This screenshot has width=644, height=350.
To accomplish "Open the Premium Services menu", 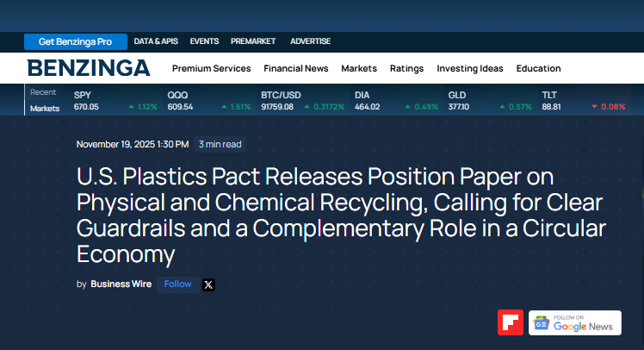I will tap(211, 68).
